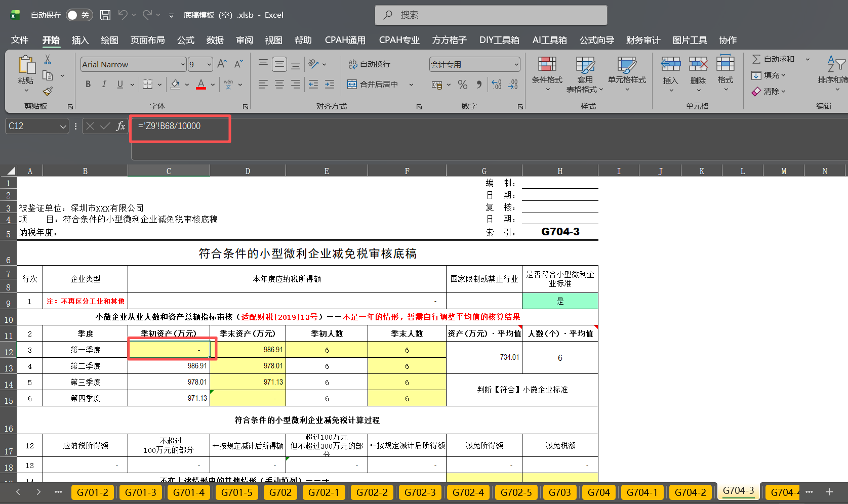Open the font size 9 dropdown
This screenshot has width=848, height=504.
pos(209,64)
